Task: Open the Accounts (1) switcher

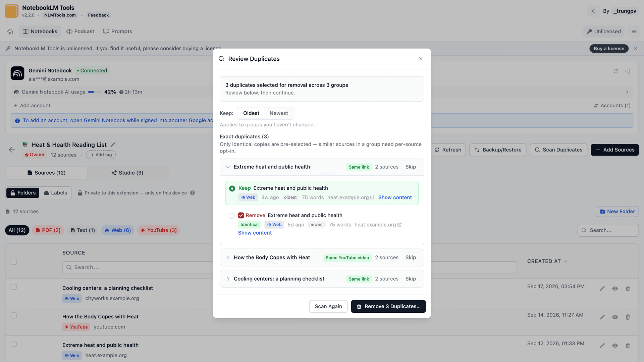Action: (x=612, y=106)
